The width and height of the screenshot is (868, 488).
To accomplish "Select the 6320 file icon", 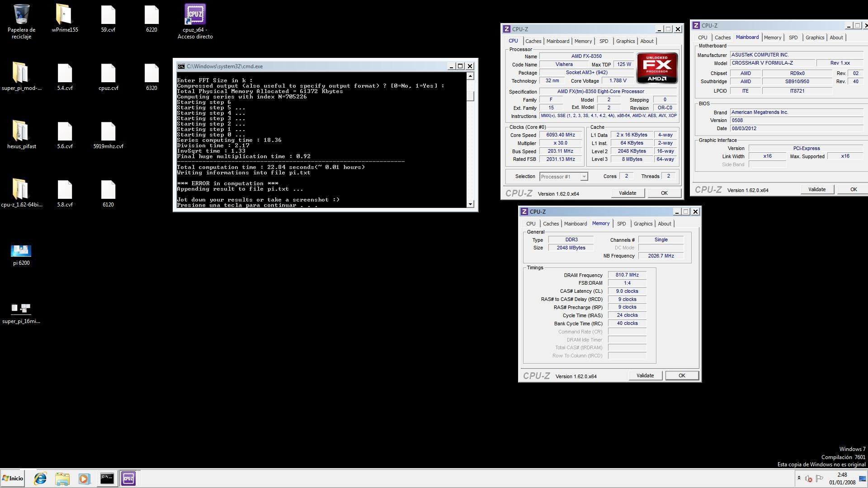I will coord(151,76).
